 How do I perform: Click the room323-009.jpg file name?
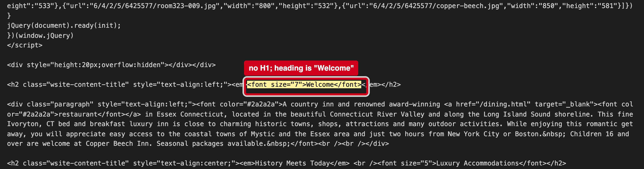coord(186,6)
